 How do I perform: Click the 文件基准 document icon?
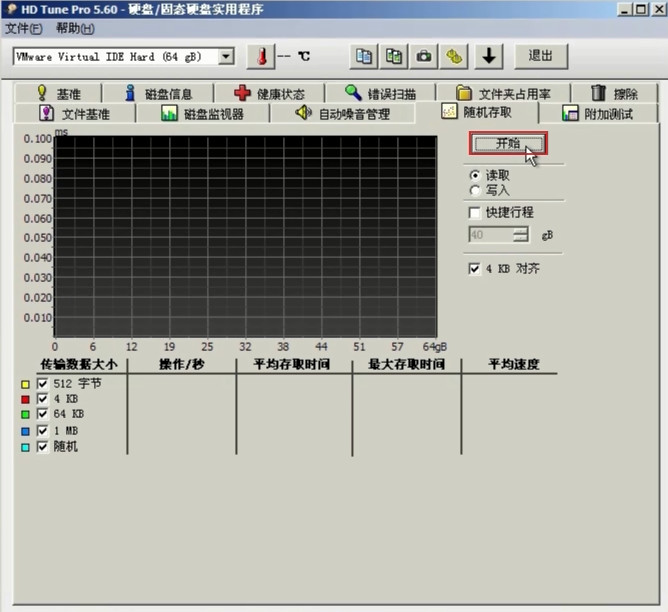point(46,113)
